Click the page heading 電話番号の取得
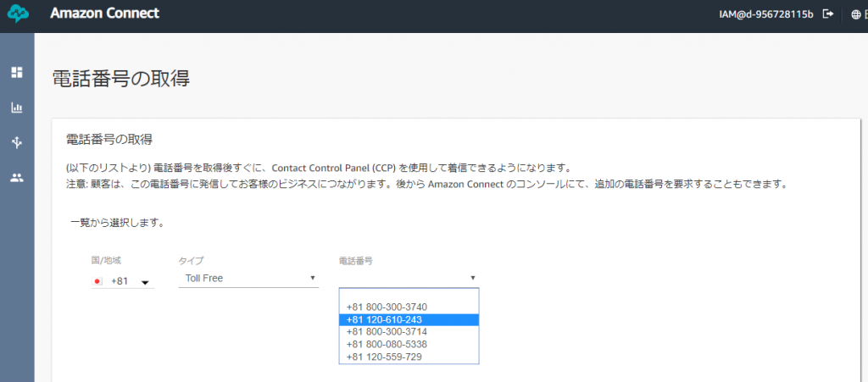The height and width of the screenshot is (382, 868). [121, 79]
